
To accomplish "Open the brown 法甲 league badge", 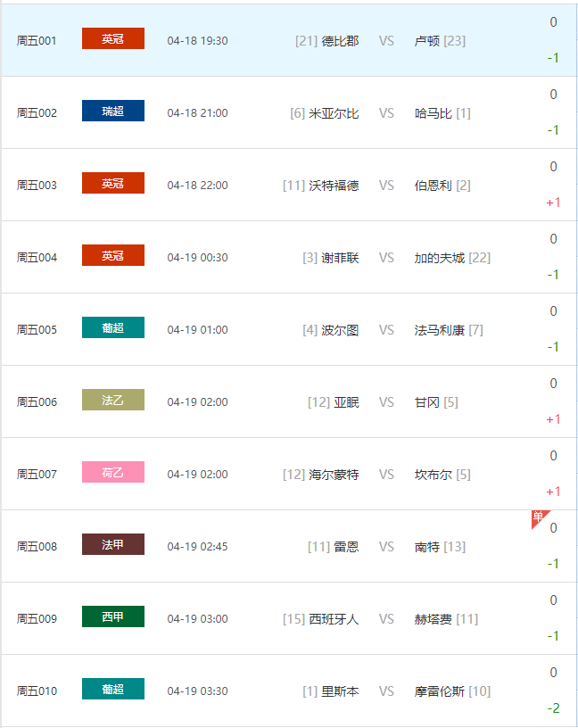I will pos(113,545).
